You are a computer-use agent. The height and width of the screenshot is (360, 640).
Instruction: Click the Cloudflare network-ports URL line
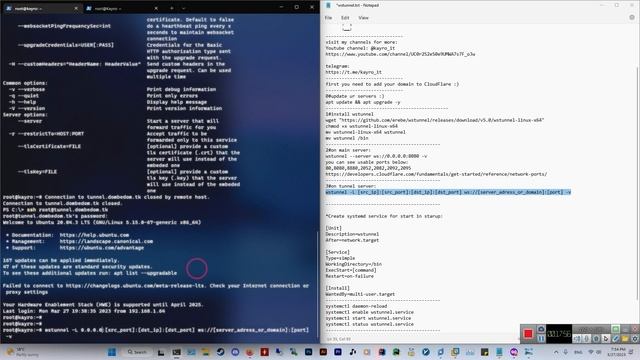tap(436, 174)
